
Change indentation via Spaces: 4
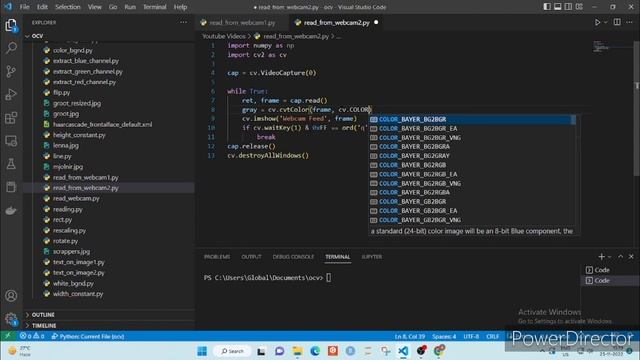(x=444, y=336)
